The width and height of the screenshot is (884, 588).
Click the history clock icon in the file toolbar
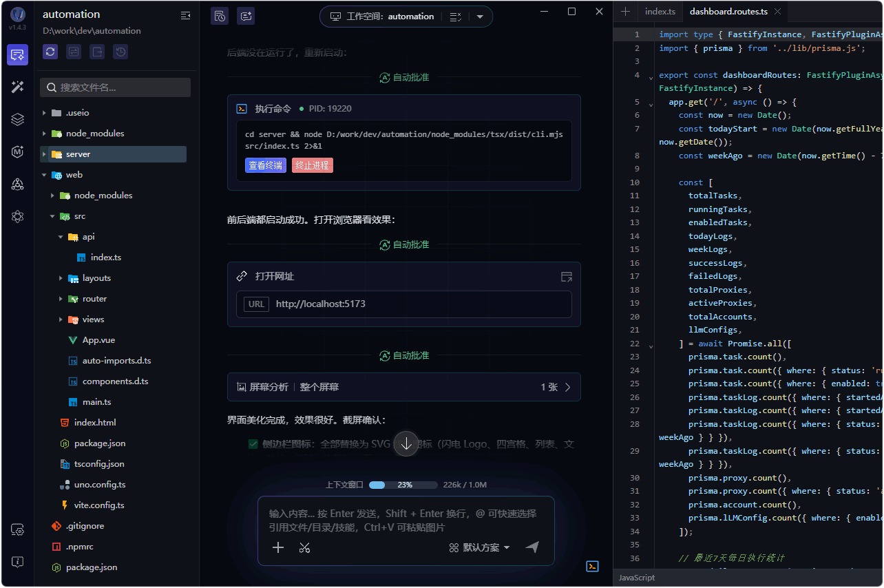tap(120, 52)
